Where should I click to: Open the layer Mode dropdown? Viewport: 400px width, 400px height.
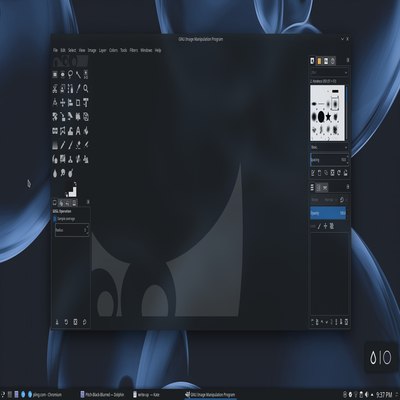tap(323, 200)
